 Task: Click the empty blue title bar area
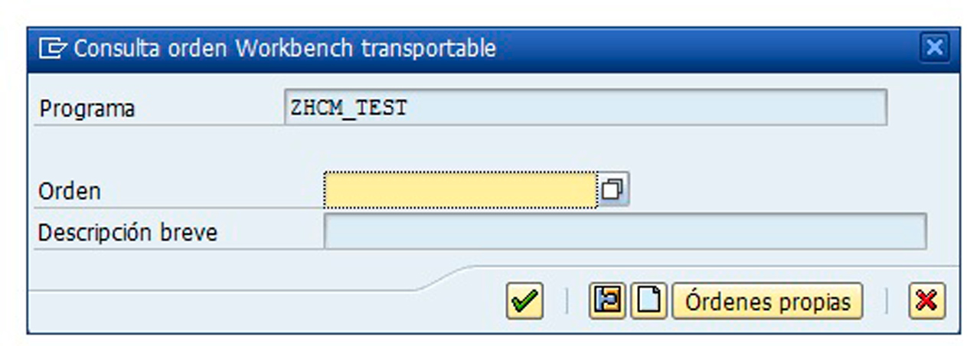(x=704, y=49)
